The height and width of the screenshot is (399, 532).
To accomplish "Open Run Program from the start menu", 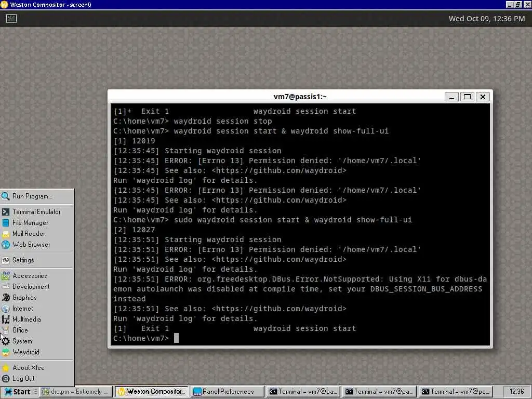I will pos(37,196).
